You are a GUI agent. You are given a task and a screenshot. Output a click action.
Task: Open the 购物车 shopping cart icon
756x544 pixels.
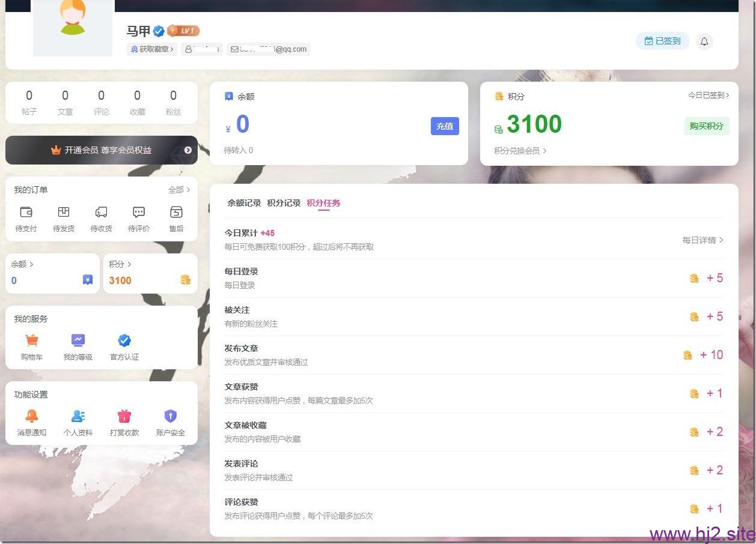32,340
